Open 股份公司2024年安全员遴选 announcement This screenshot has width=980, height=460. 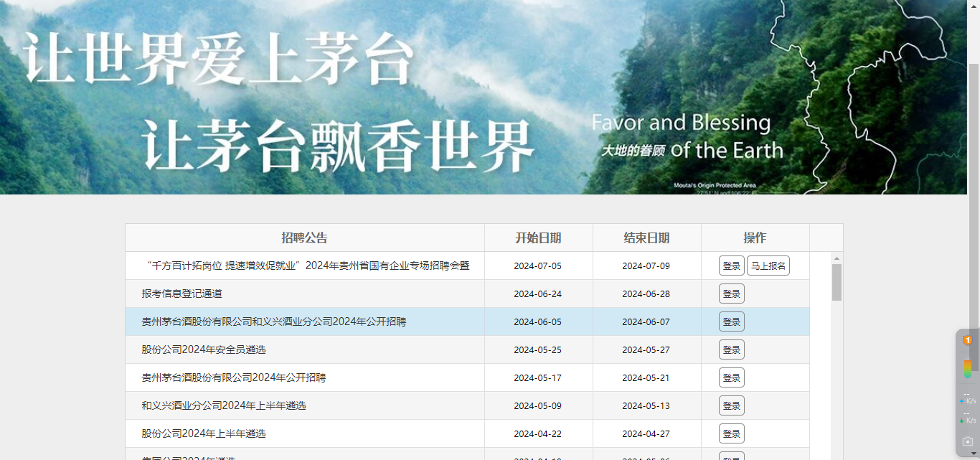pyautogui.click(x=204, y=349)
